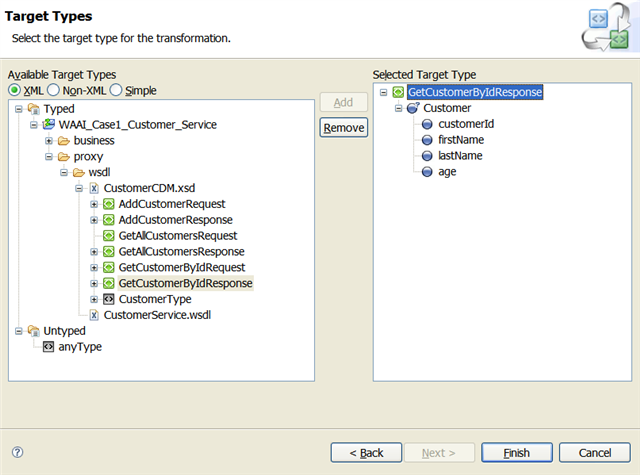The height and width of the screenshot is (475, 640).
Task: Select the Simple radio button
Action: (116, 90)
